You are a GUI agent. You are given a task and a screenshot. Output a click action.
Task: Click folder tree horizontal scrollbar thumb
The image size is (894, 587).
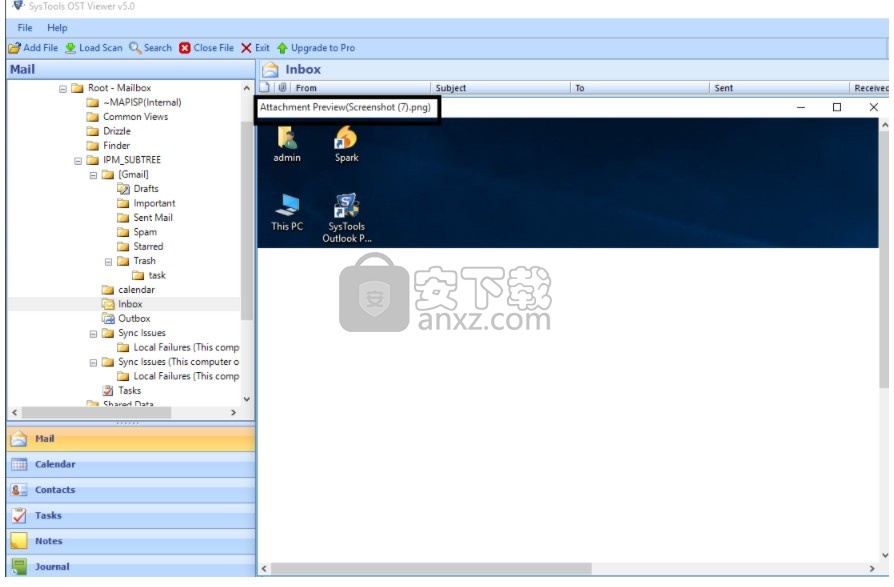click(96, 413)
